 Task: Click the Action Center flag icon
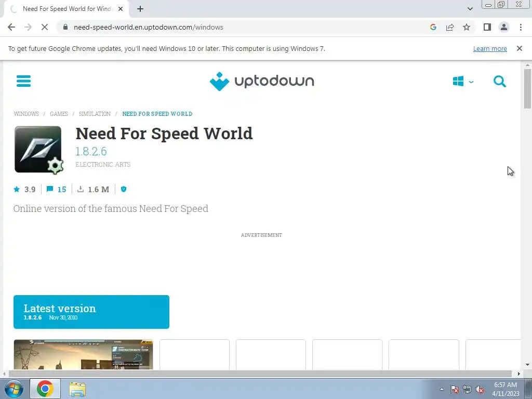[x=455, y=390]
